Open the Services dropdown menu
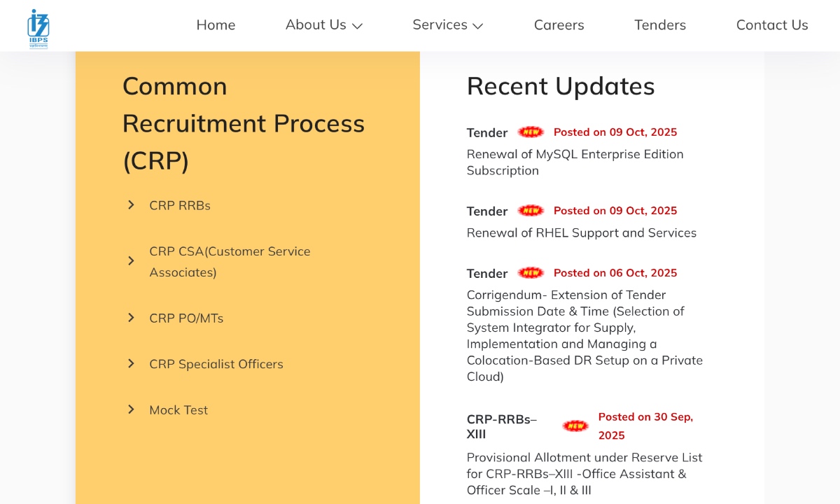 [447, 25]
